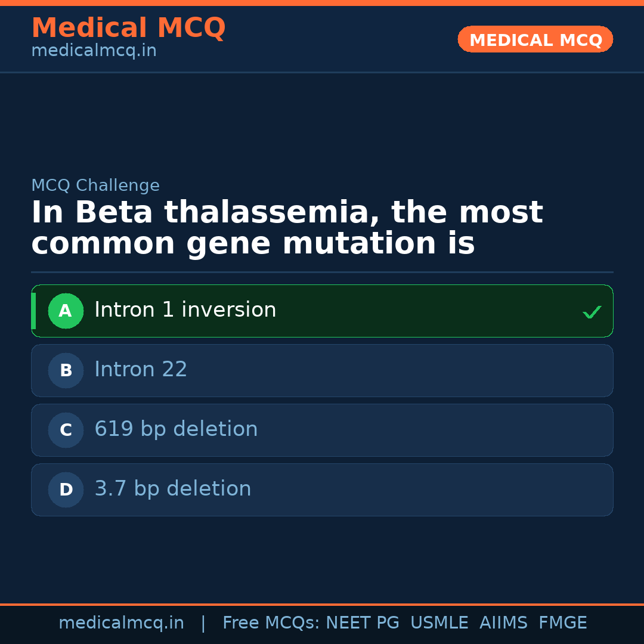Click the green A letter circle
Viewport: 644px width, 644px height.
coord(66,311)
